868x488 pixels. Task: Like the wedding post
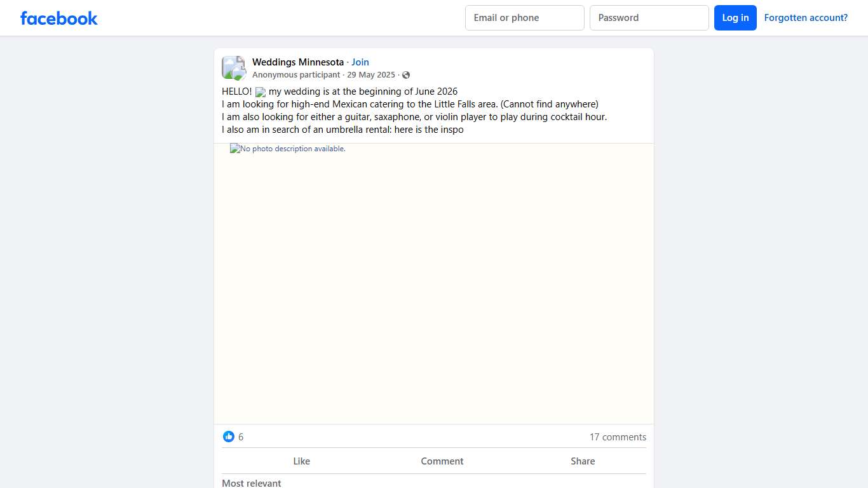(x=301, y=461)
